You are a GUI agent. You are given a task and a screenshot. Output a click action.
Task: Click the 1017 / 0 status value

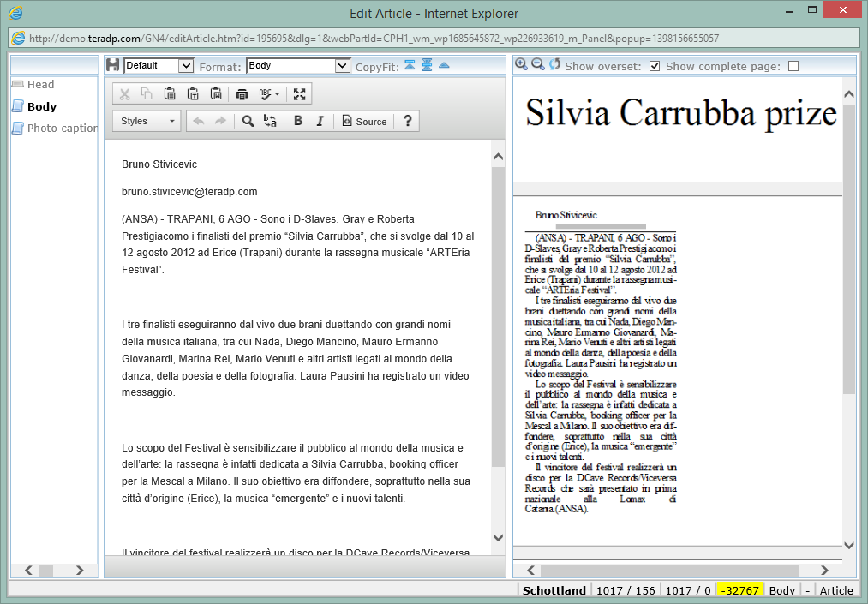[688, 590]
